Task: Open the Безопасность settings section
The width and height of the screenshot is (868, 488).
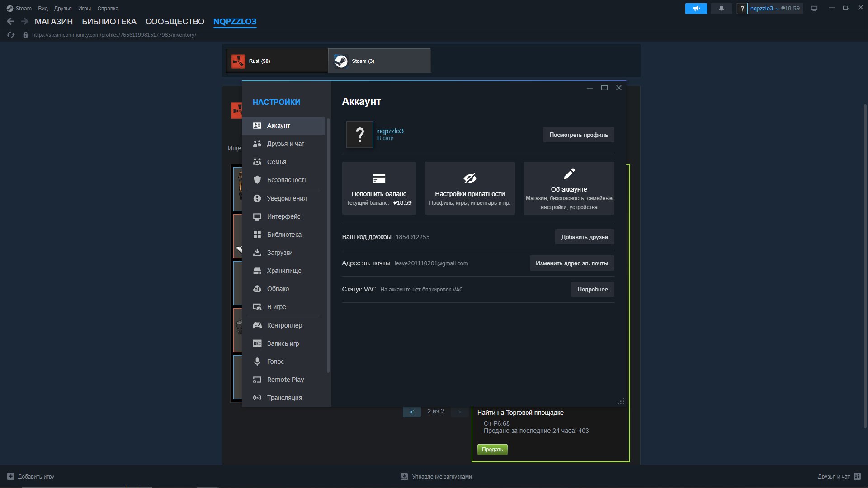Action: [283, 180]
